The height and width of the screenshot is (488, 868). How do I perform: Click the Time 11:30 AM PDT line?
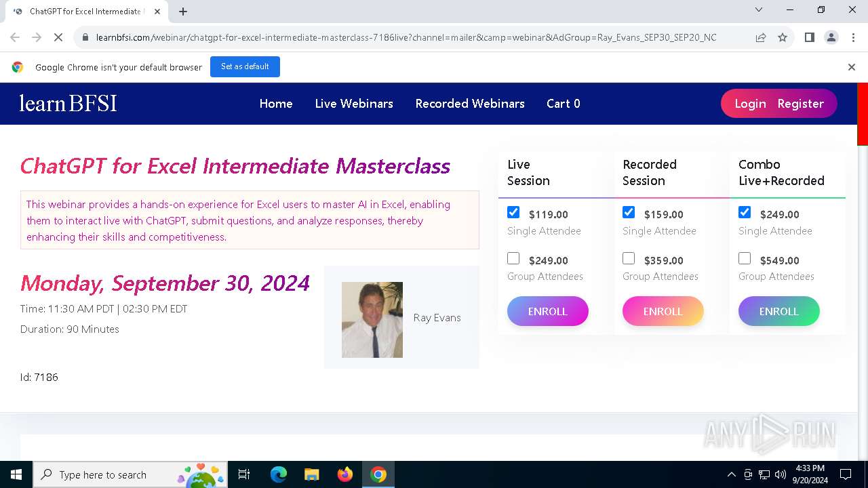click(x=104, y=309)
